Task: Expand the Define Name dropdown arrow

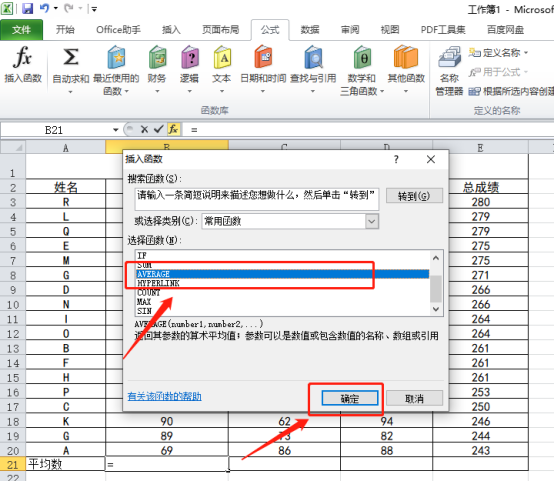Action: tap(526, 53)
